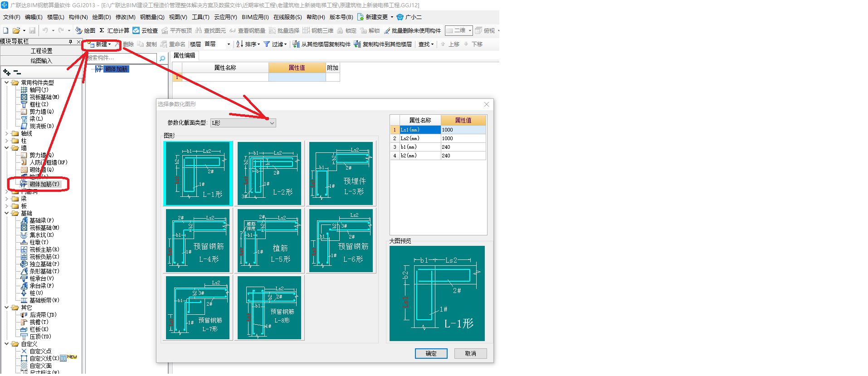
Task: Expand the 轴线 tree node
Action: pos(6,133)
